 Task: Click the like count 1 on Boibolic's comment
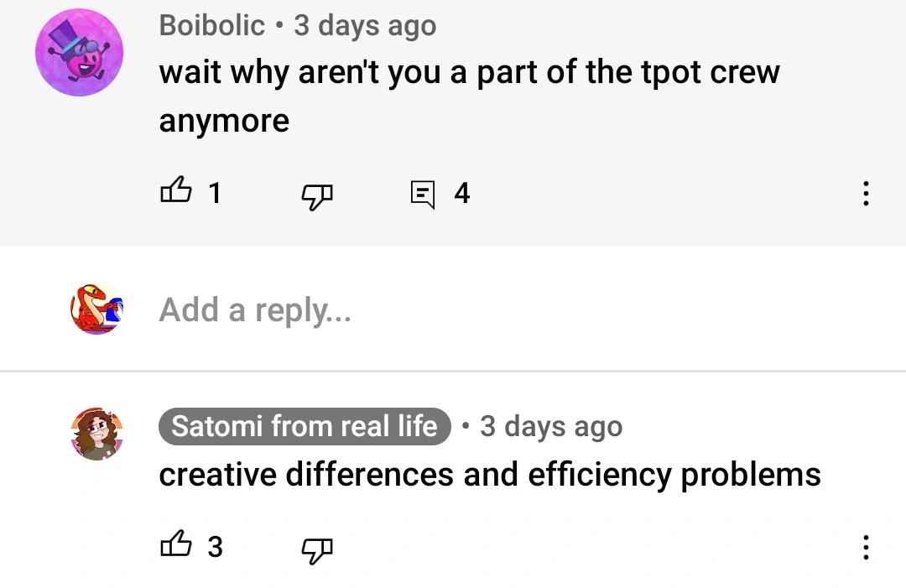click(x=215, y=194)
